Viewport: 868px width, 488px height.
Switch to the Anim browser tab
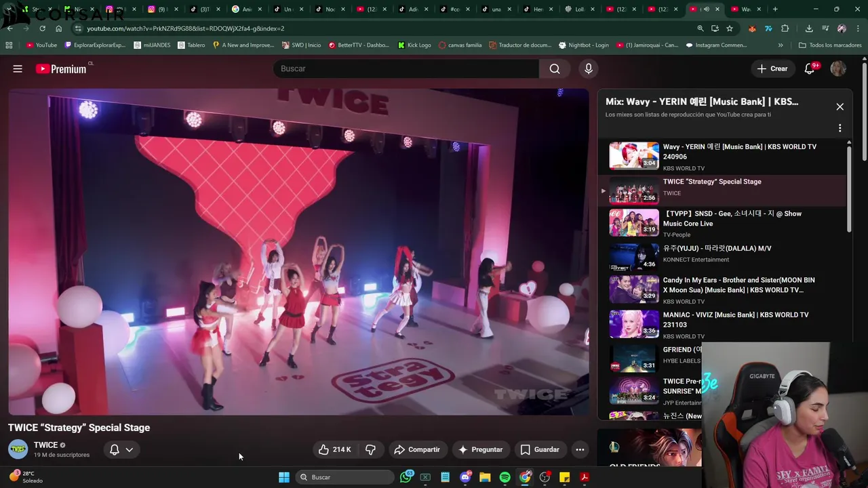246,9
